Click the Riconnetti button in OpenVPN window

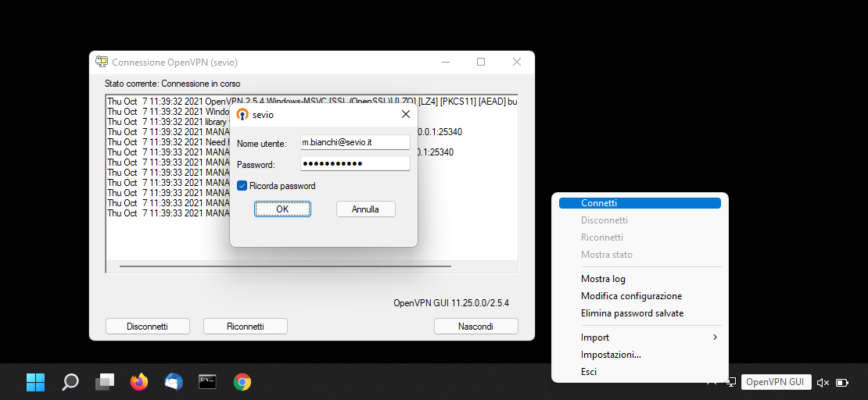pos(246,327)
